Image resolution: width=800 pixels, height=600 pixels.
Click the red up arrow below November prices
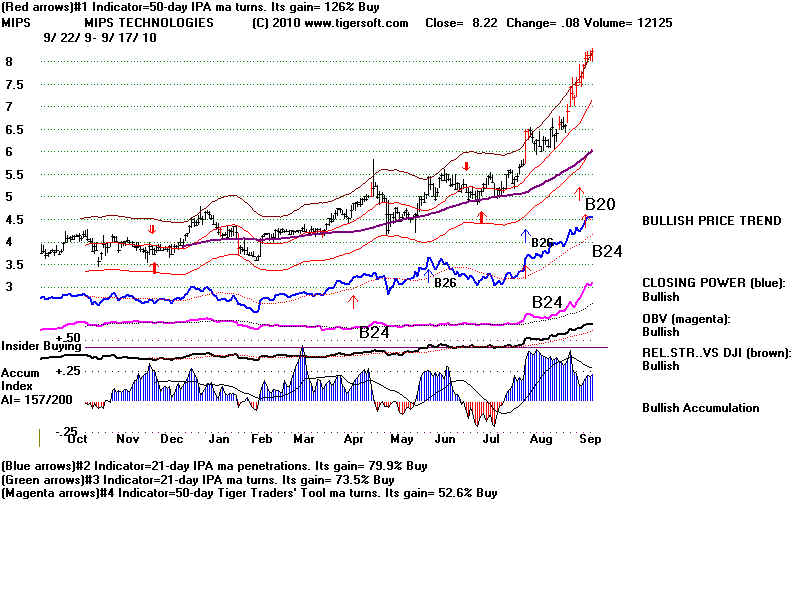pos(154,268)
